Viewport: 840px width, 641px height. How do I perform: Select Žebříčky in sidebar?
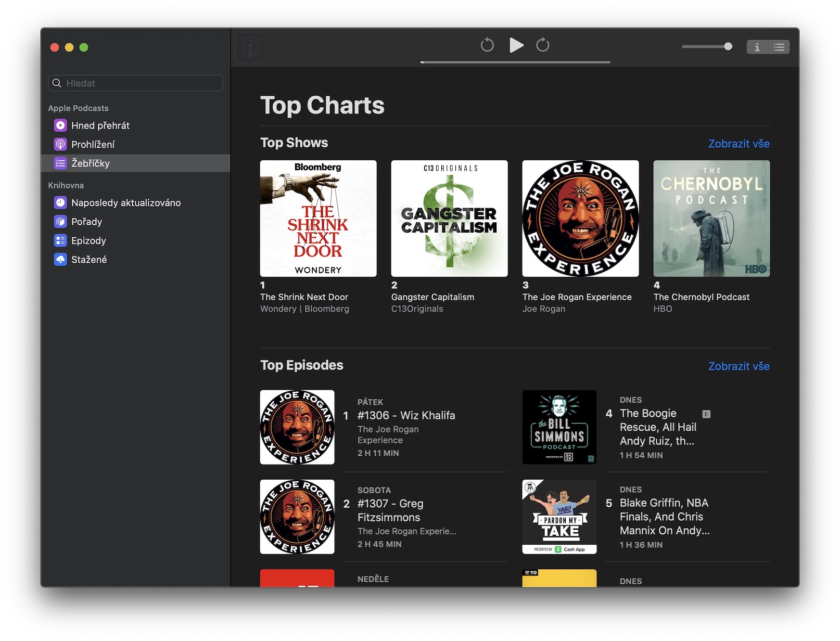click(135, 163)
